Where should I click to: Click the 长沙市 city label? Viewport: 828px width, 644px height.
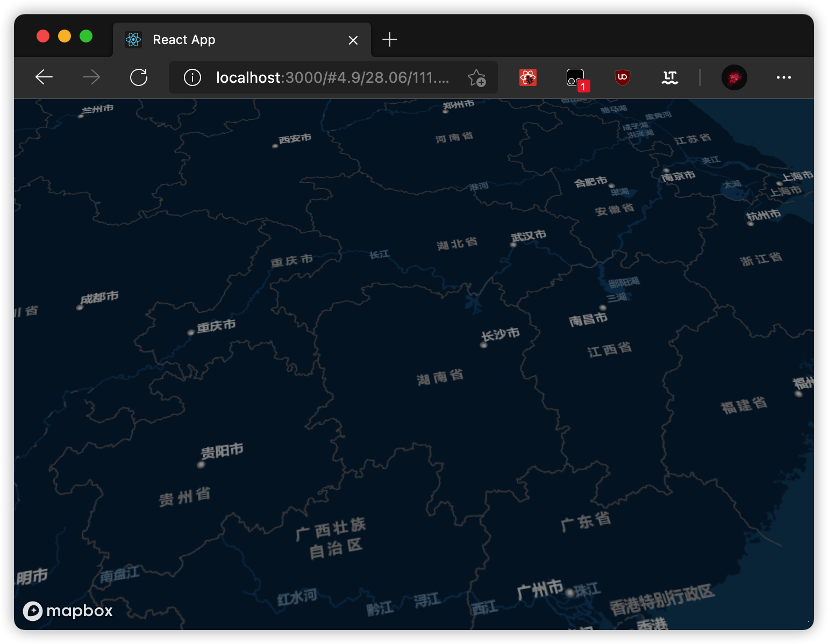click(x=500, y=334)
